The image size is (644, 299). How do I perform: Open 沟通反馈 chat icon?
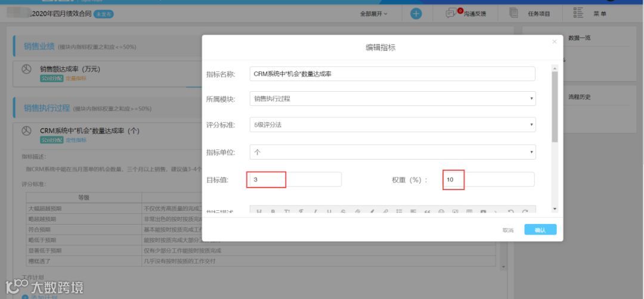pyautogui.click(x=451, y=14)
